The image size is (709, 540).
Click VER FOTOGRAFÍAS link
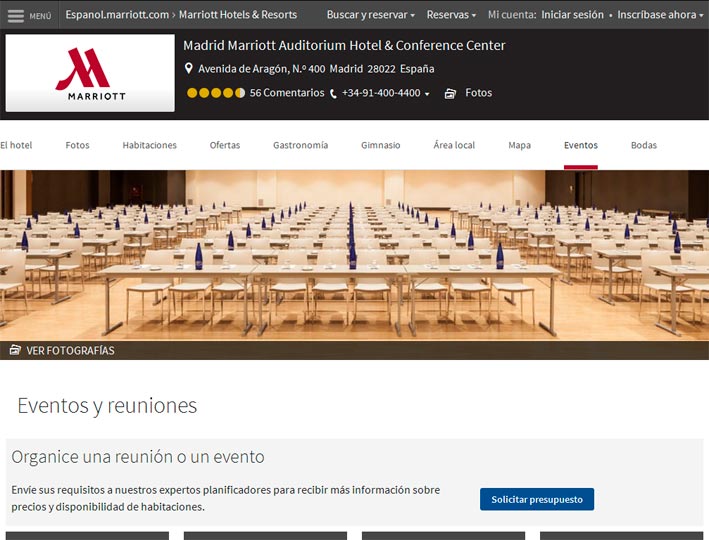pos(70,351)
